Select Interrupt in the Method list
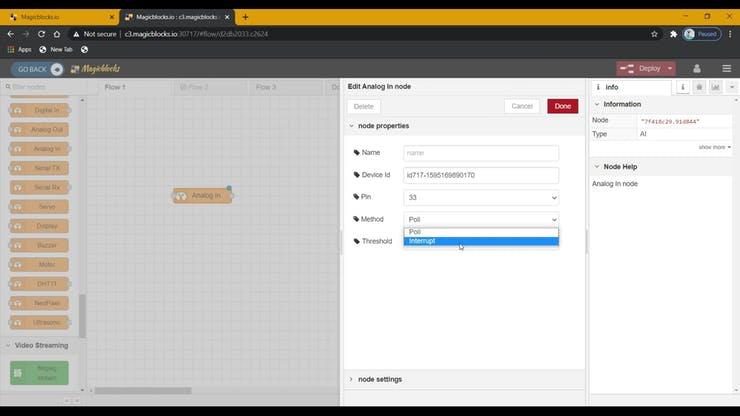 (480, 241)
